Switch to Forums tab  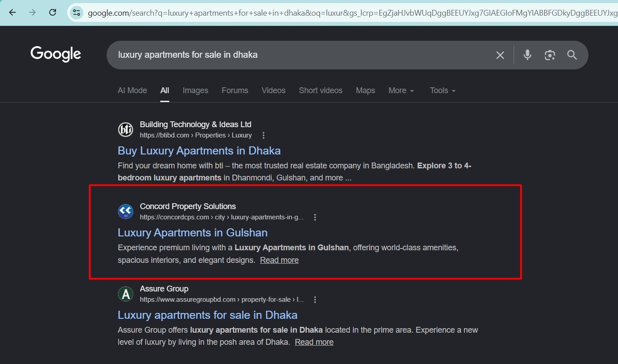[x=235, y=90]
